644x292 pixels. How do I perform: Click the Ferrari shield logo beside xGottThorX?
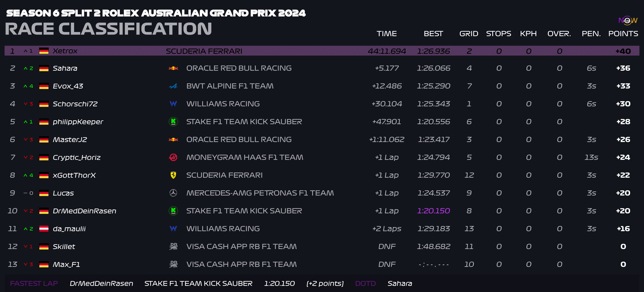173,175
